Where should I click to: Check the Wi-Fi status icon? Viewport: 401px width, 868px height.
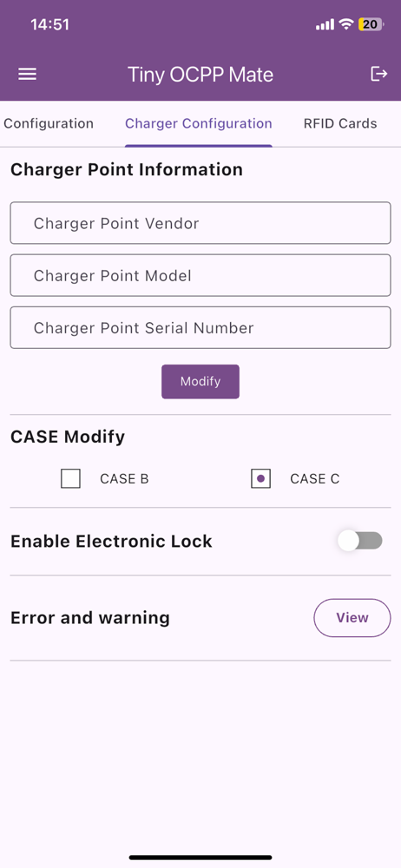tap(346, 24)
